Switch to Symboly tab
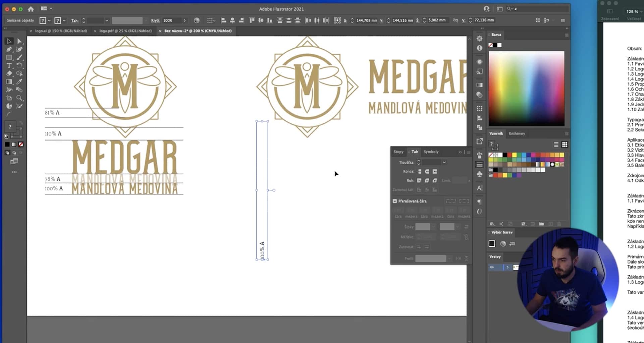The image size is (644, 343). tap(431, 152)
